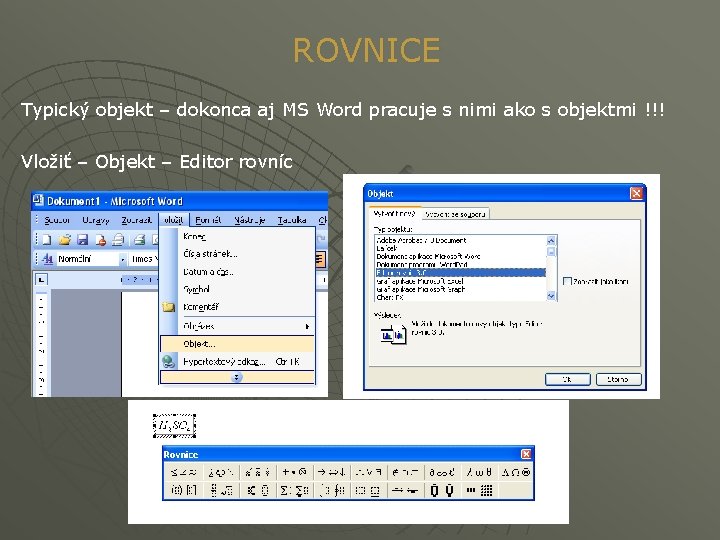The width and height of the screenshot is (720, 540).
Task: Open spaces and ellipses palette in Rovnice toolbar
Action: [x=221, y=472]
